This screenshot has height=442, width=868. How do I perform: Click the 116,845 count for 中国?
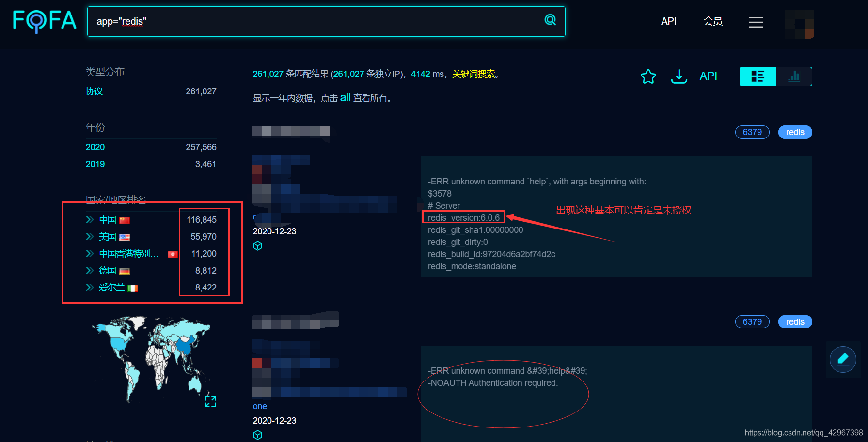202,220
